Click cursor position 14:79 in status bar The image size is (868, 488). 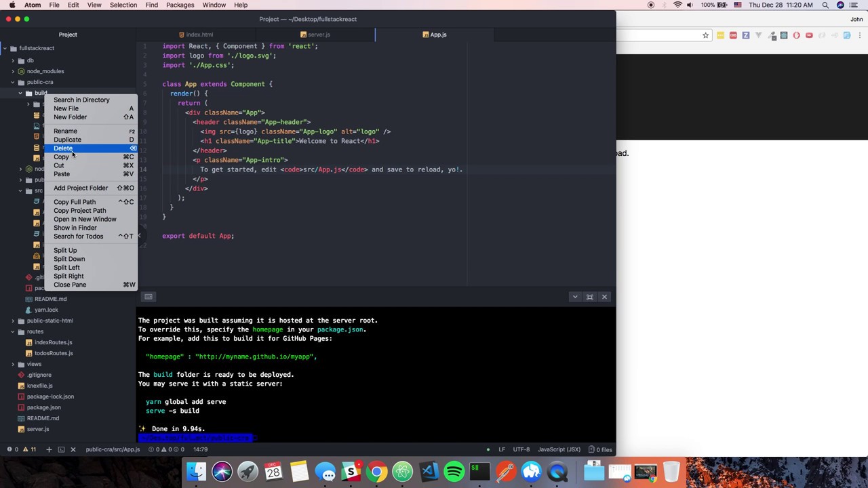(201, 449)
